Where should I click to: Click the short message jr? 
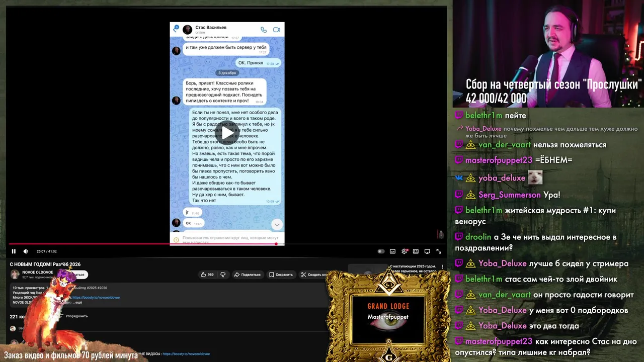pyautogui.click(x=192, y=213)
